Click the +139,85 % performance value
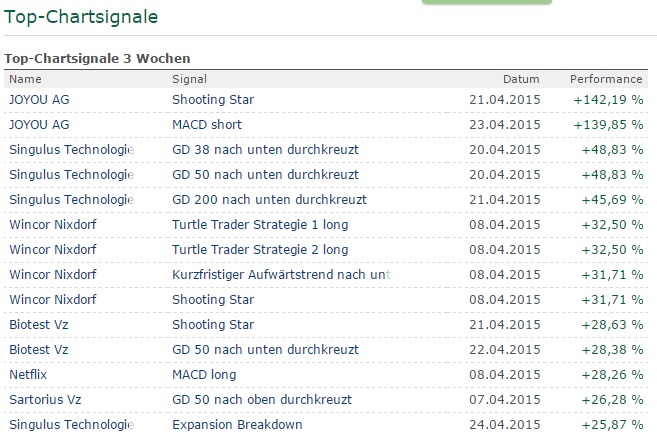The width and height of the screenshot is (657, 437). tap(608, 125)
